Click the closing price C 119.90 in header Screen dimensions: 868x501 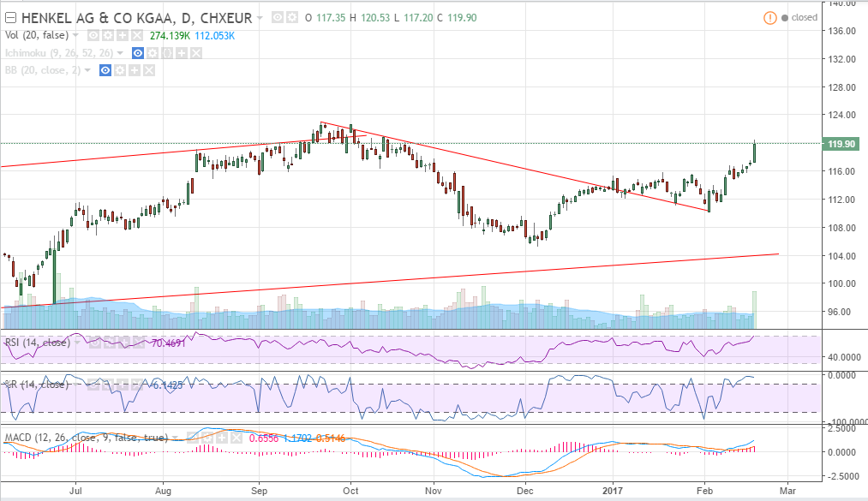point(457,18)
